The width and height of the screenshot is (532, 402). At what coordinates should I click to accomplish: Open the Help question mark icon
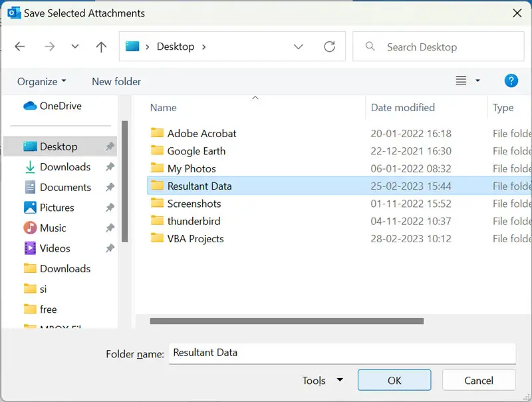pos(511,81)
